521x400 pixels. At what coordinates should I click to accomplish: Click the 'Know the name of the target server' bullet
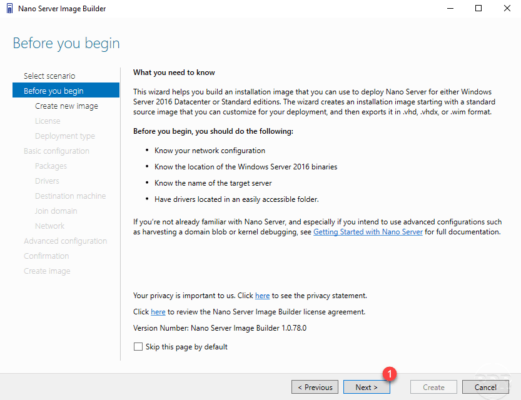(213, 183)
